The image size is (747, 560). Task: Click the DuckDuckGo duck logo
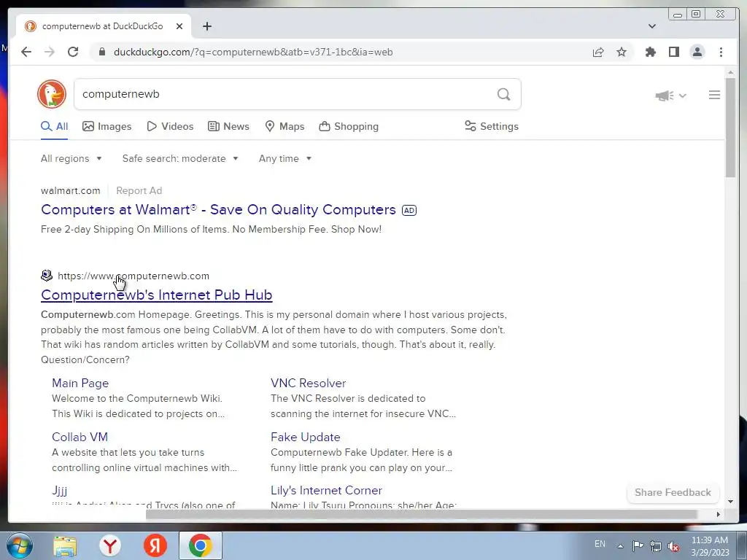coord(52,94)
